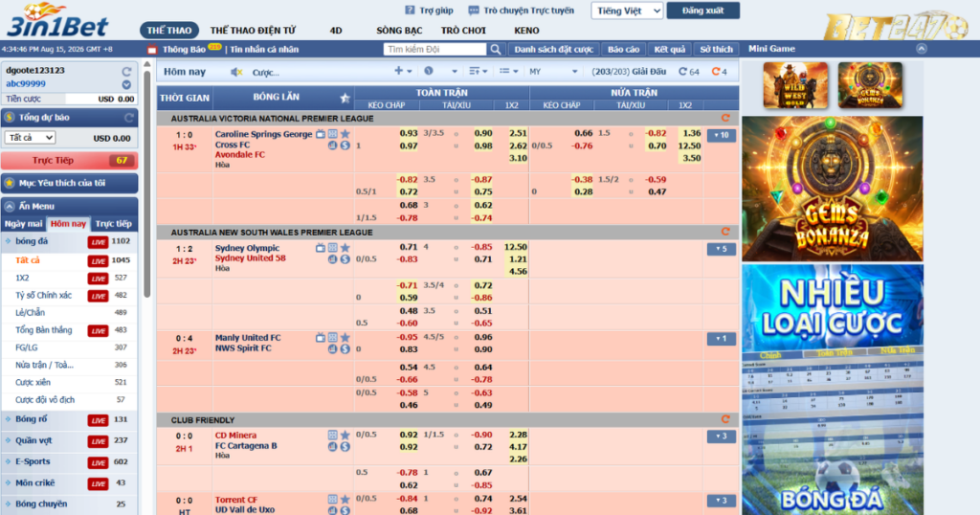980x515 pixels.
Task: Open the Báo cáo report button
Action: point(623,50)
